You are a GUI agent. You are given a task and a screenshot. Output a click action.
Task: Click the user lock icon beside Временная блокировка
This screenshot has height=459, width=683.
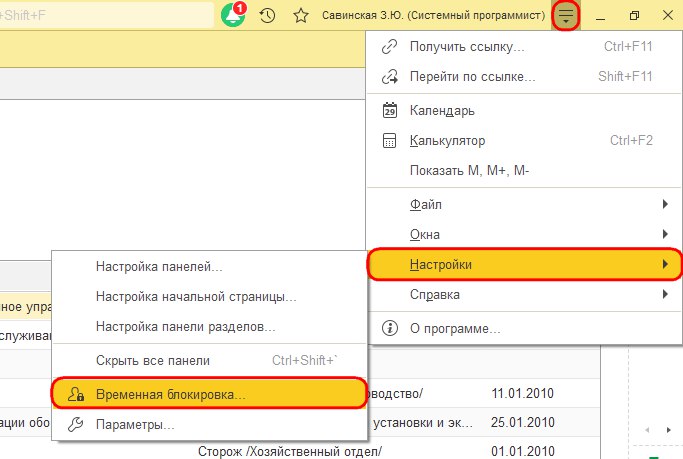76,394
